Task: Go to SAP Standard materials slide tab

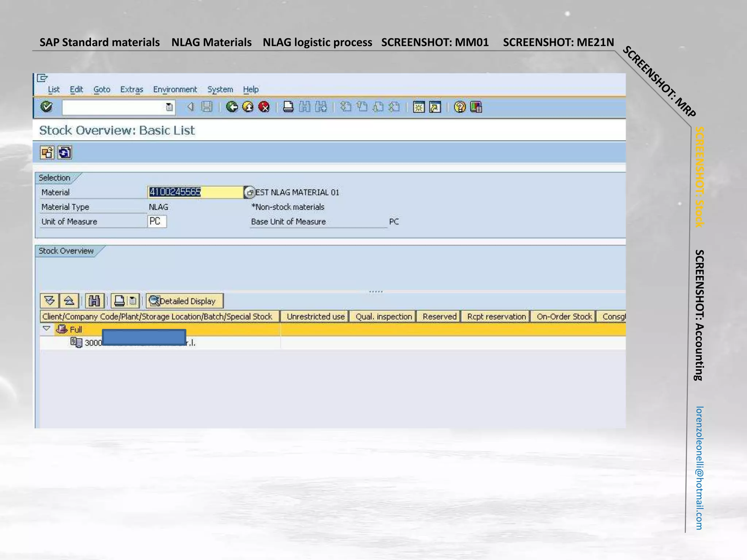Action: click(x=100, y=42)
